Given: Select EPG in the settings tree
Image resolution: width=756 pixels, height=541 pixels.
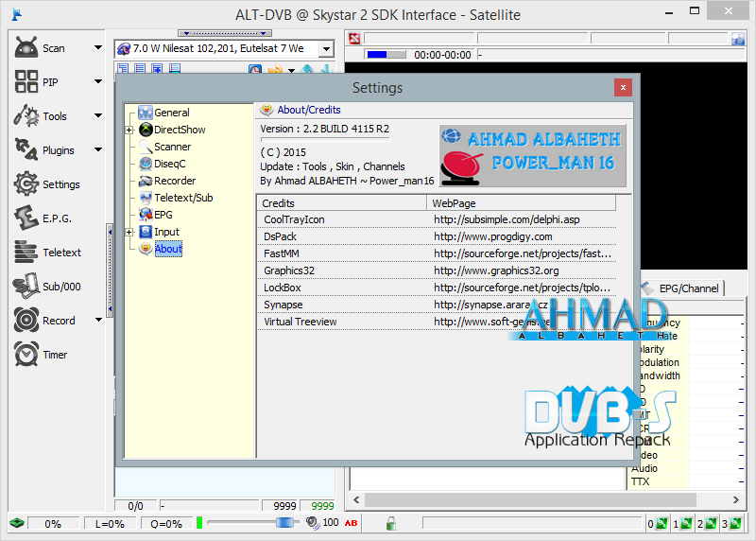Looking at the screenshot, I should tap(163, 215).
